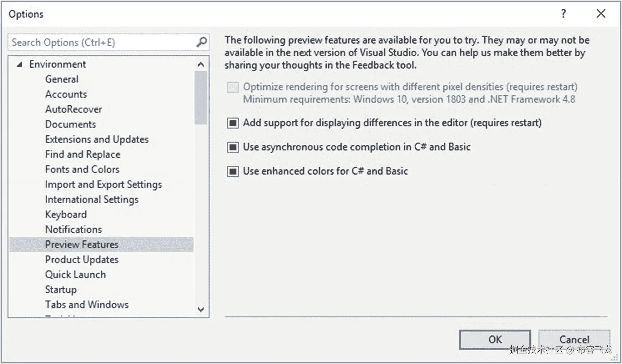This screenshot has width=622, height=364.
Task: Click the options tree scrollbar thumb
Action: point(201,97)
